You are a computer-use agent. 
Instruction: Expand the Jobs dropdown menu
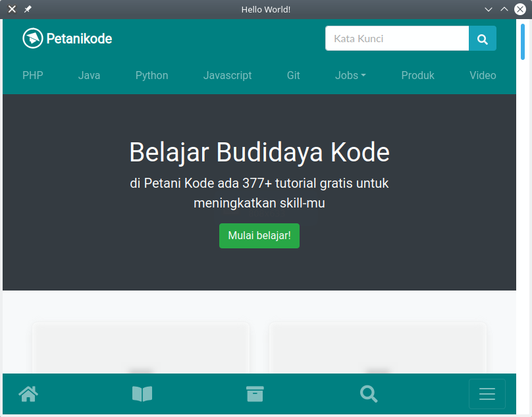tap(350, 75)
